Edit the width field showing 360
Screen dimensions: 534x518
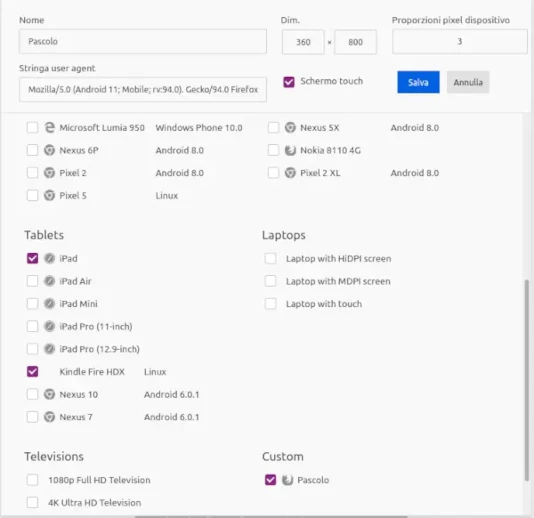pyautogui.click(x=303, y=42)
